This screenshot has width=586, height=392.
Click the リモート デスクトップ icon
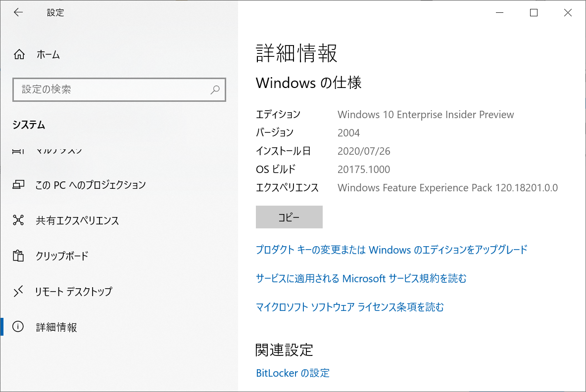pos(18,291)
